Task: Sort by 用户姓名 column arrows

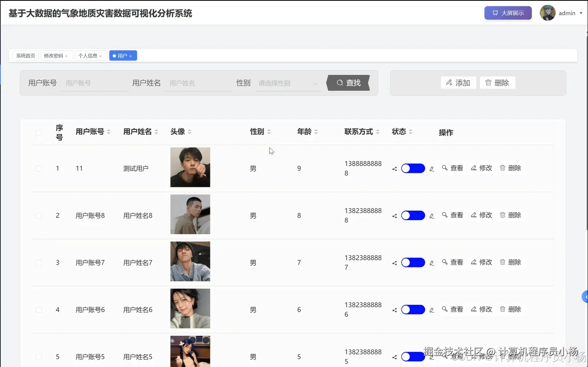Action: click(157, 132)
